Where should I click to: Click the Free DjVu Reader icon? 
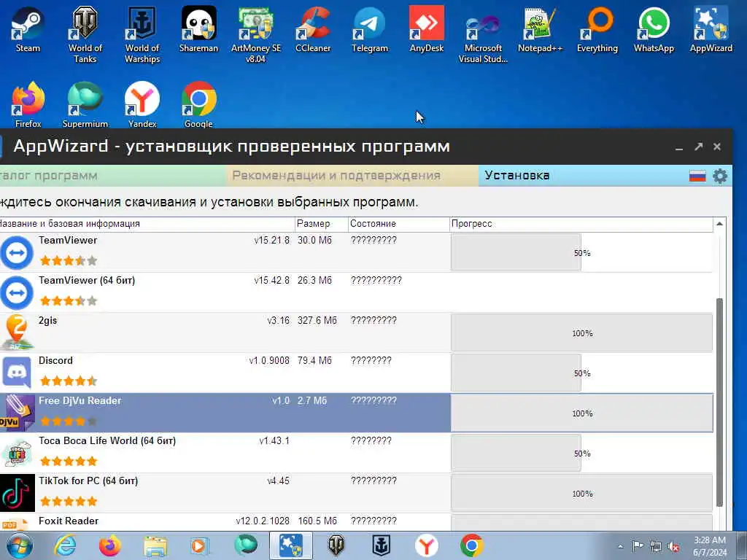pyautogui.click(x=18, y=413)
